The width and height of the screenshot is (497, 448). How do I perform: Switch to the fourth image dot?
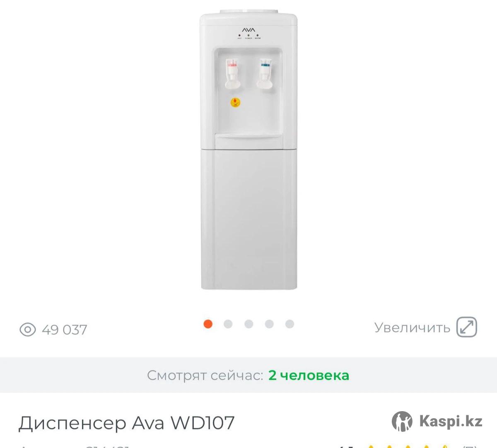269,324
